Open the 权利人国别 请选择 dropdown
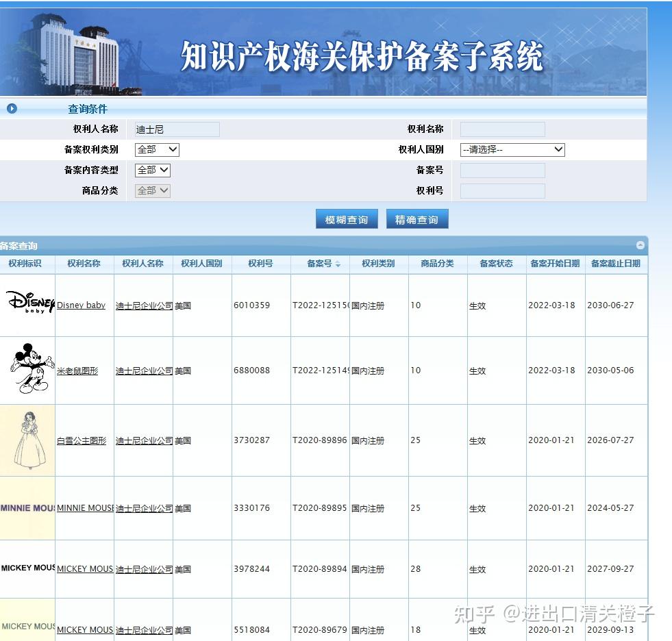 512,149
